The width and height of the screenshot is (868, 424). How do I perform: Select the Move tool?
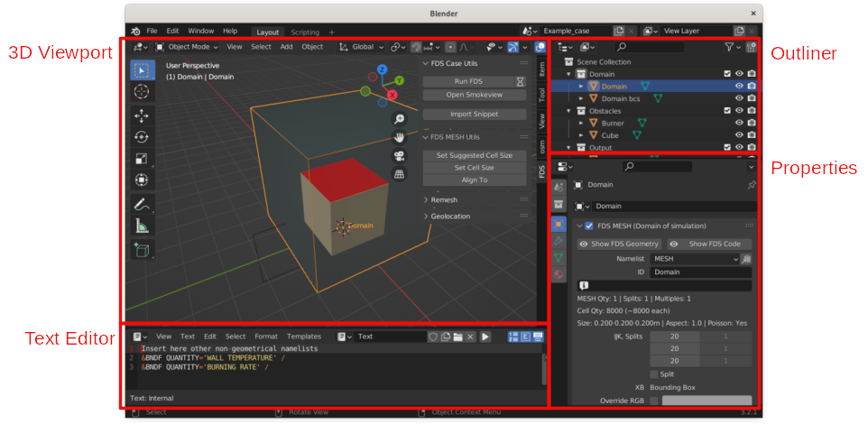click(143, 116)
